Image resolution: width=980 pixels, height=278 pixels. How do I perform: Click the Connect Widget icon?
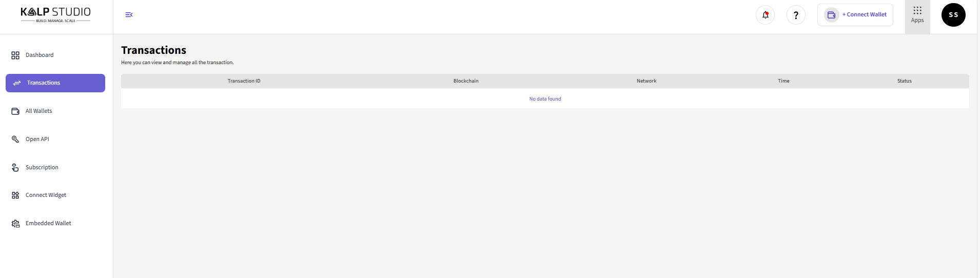(x=15, y=195)
